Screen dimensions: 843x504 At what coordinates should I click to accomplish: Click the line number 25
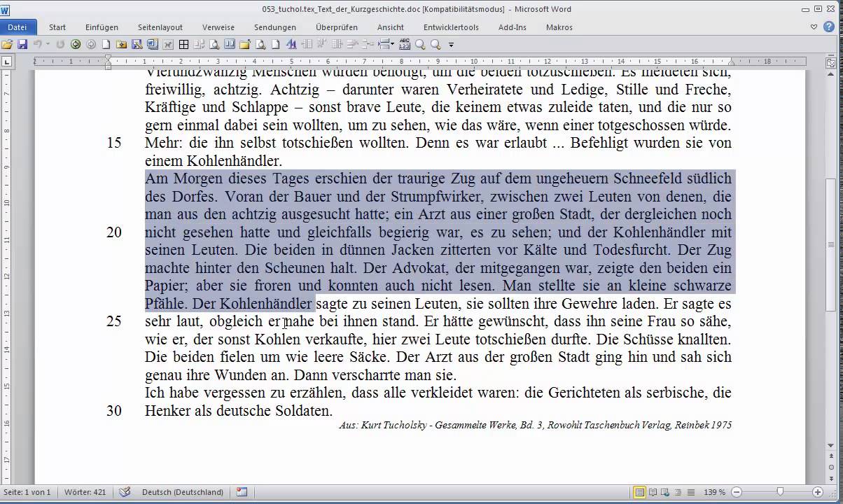(x=114, y=321)
